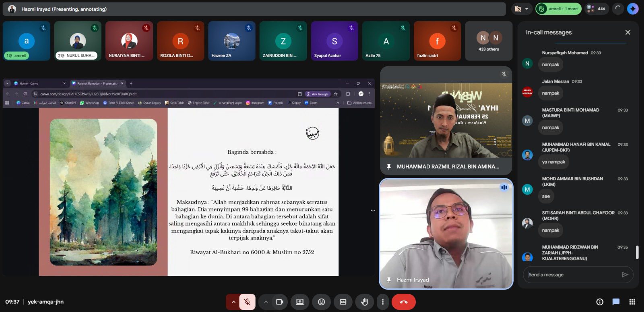Image resolution: width=644 pixels, height=312 pixels.
Task: Show meeting details info icon
Action: [x=600, y=302]
